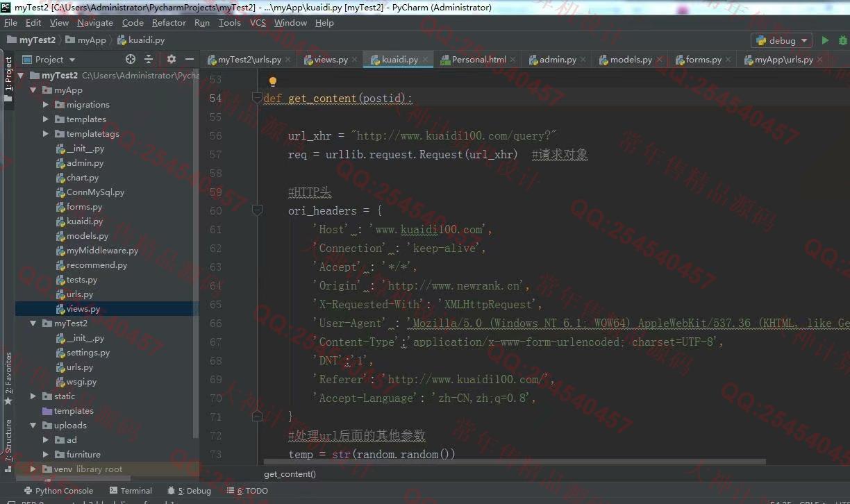The image size is (850, 504).
Task: Click myTest2 in navigation bar breadcrumb
Action: click(31, 40)
